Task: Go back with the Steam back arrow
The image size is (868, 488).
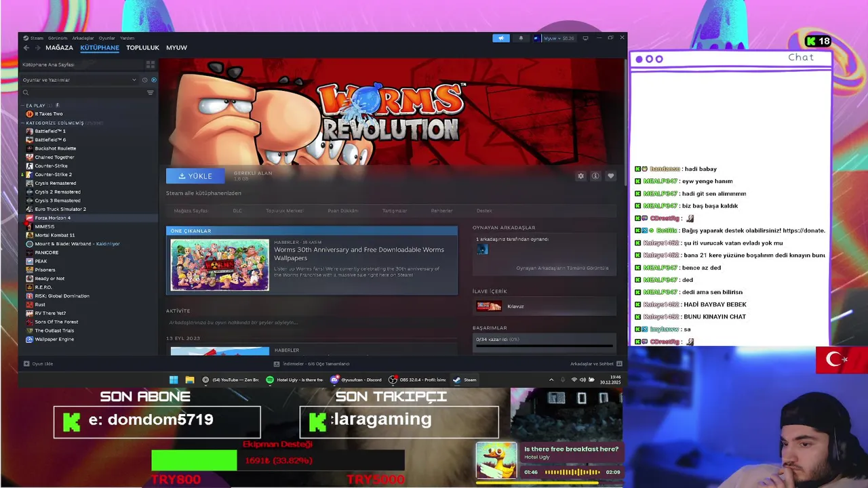Action: click(26, 47)
